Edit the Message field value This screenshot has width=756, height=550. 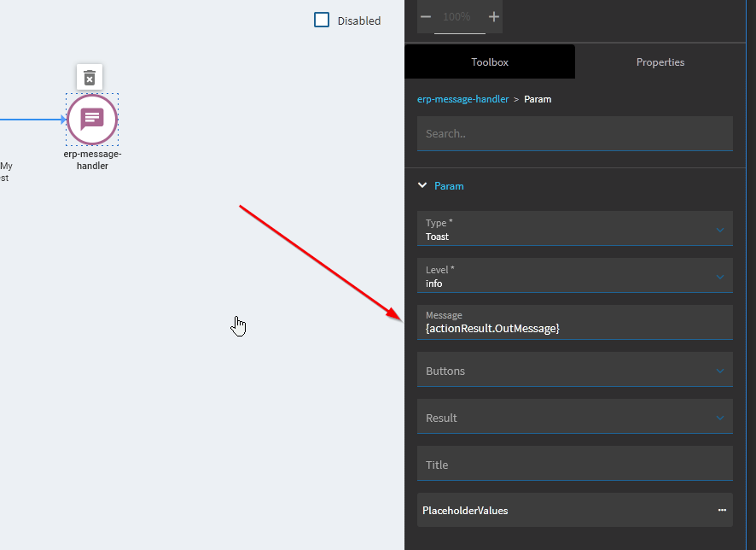pos(575,322)
